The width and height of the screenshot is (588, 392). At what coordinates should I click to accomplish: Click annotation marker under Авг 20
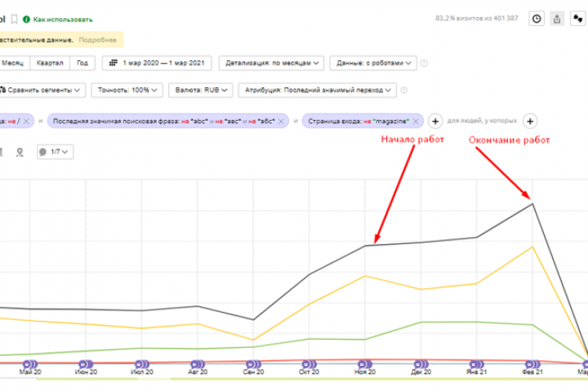point(198,364)
